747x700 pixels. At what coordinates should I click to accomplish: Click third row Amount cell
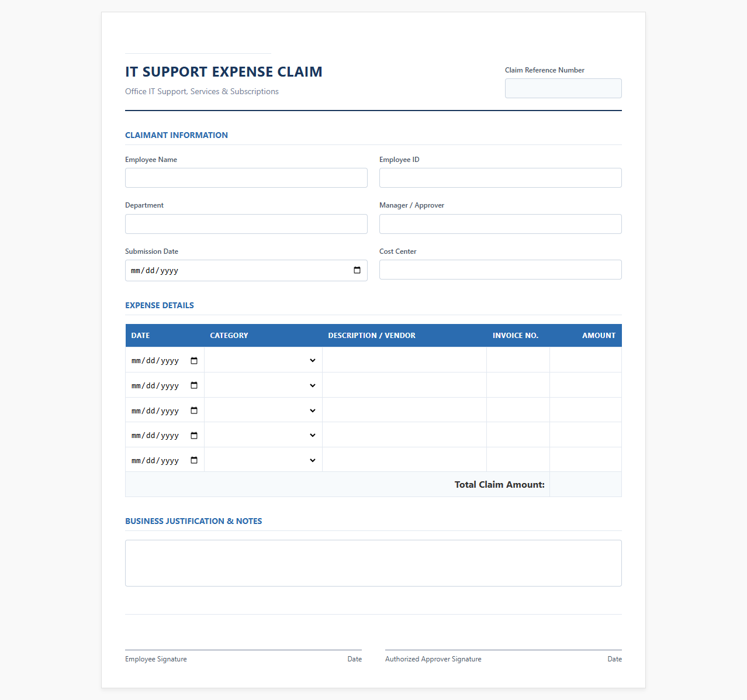click(586, 411)
